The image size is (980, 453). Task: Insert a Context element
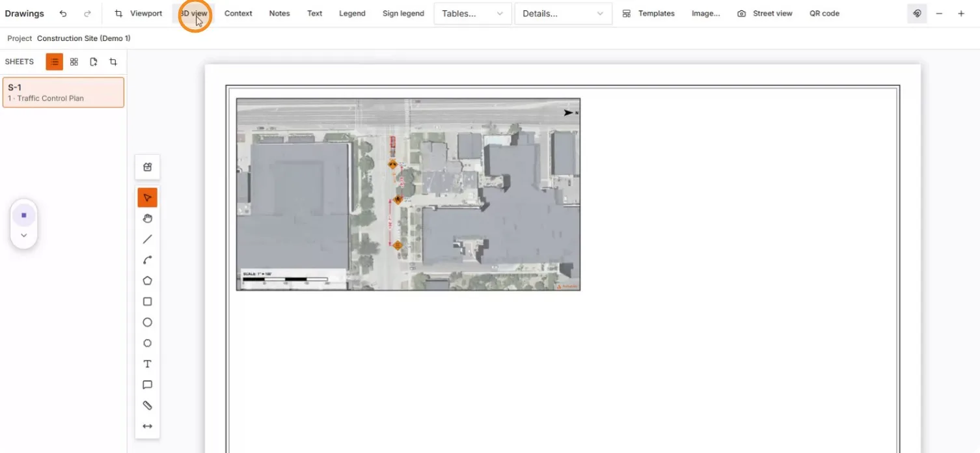[238, 14]
